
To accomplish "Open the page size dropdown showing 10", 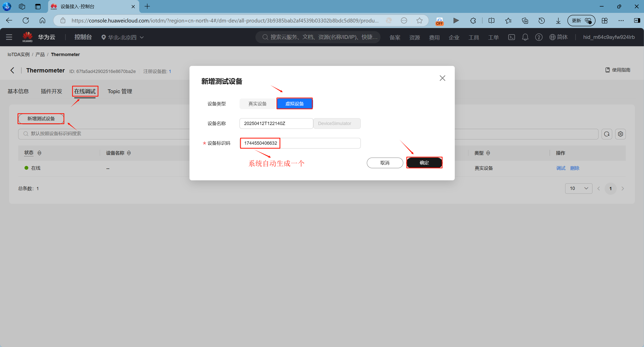I will [578, 188].
